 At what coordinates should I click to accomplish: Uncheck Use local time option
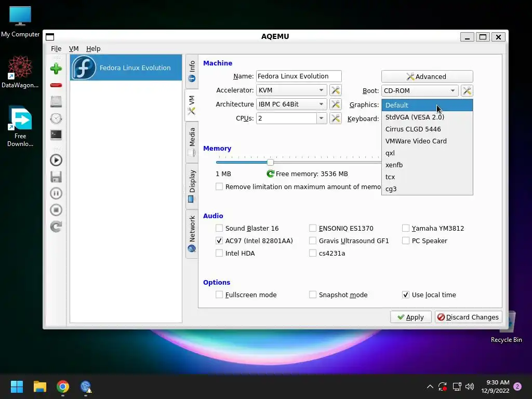[406, 295]
